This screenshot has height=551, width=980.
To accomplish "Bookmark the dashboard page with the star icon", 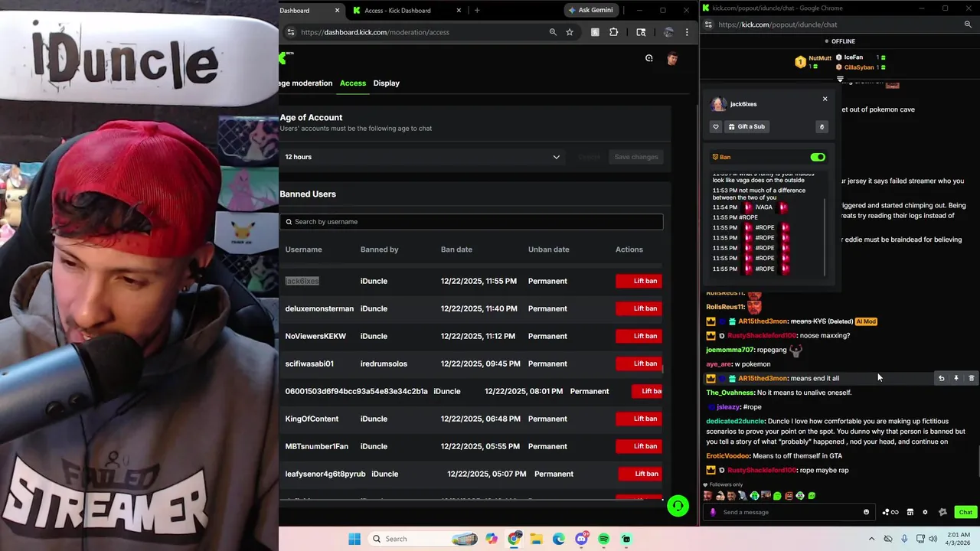I will tap(570, 32).
